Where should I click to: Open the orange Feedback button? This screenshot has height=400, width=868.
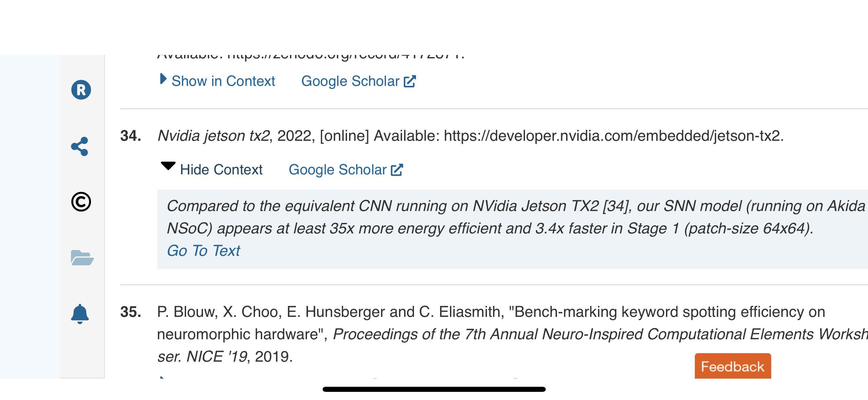coord(733,366)
